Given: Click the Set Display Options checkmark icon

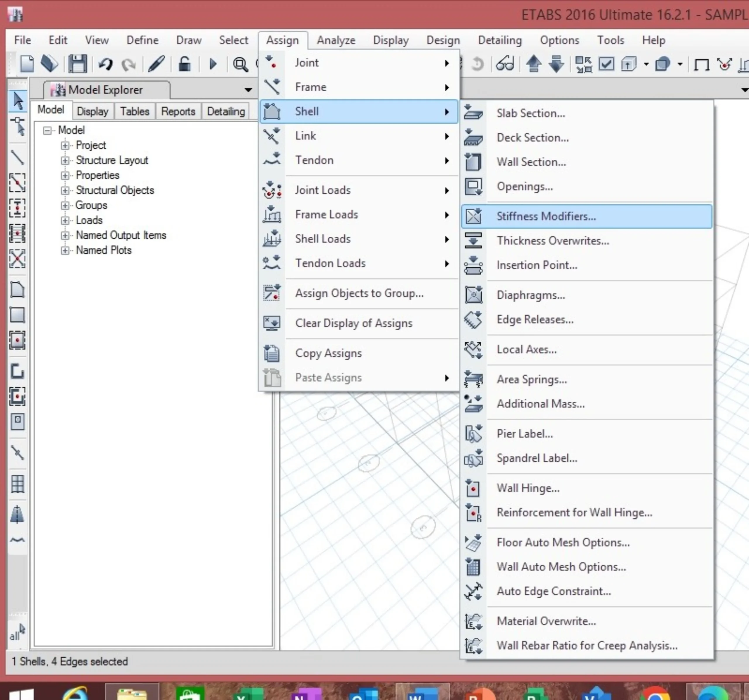Looking at the screenshot, I should click(606, 64).
